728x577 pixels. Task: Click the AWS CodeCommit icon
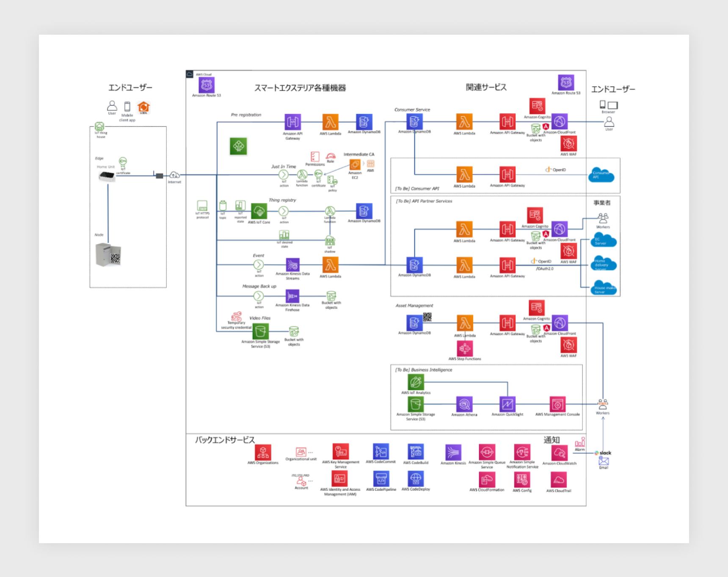(x=381, y=451)
